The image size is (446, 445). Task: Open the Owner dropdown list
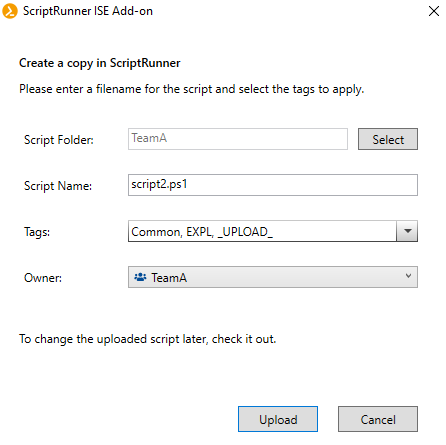click(x=273, y=277)
